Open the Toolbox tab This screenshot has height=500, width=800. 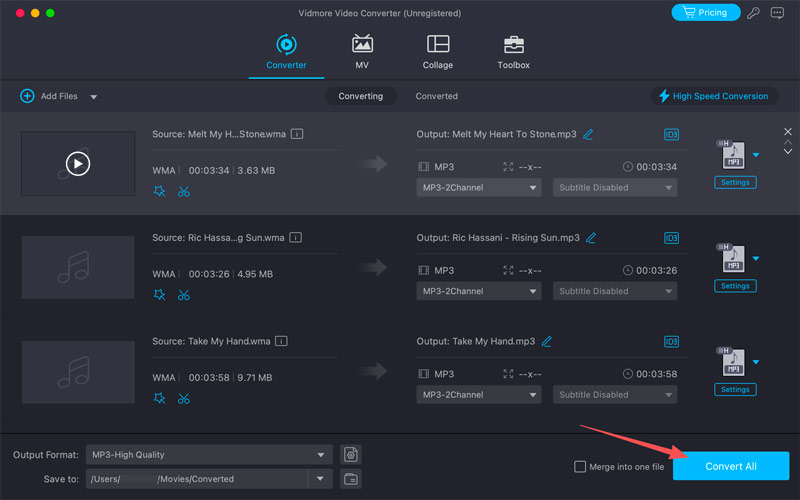point(513,52)
